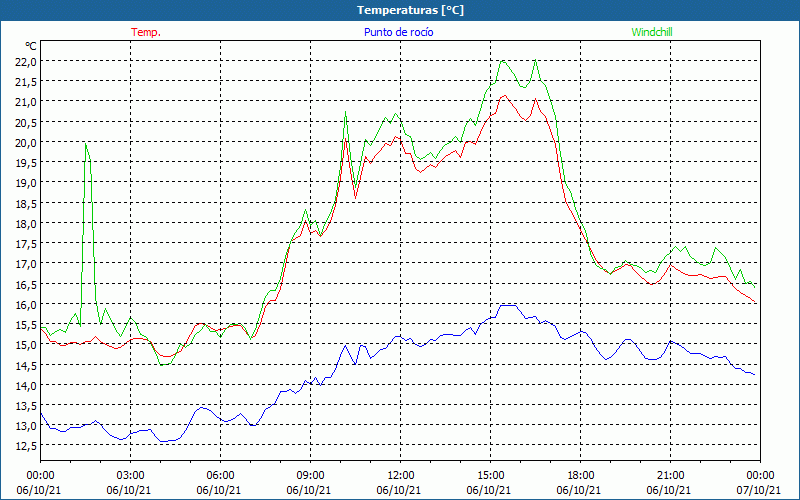
Task: Click the 16,5 y-axis value
Action: 26,284
